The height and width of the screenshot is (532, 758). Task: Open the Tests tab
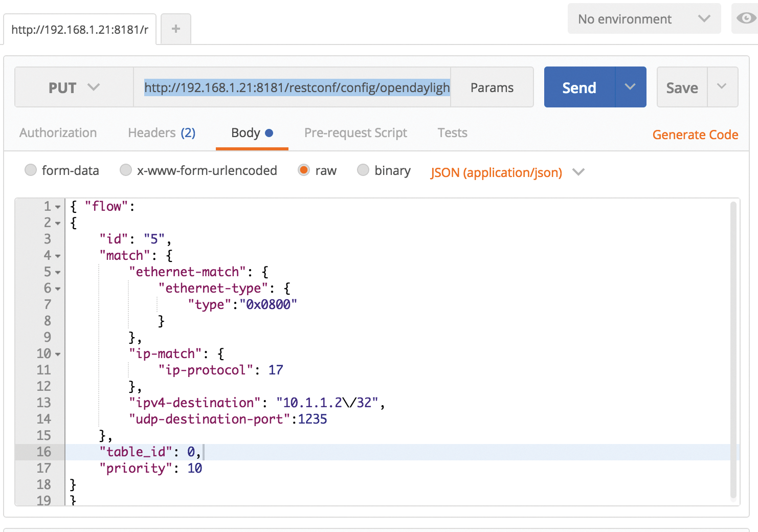tap(452, 132)
